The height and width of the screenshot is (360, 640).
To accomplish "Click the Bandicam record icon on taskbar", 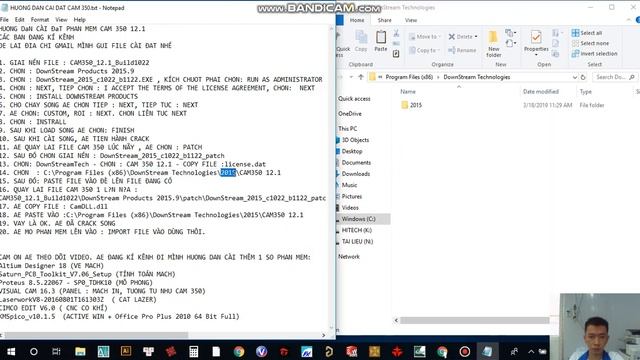I will tap(464, 351).
